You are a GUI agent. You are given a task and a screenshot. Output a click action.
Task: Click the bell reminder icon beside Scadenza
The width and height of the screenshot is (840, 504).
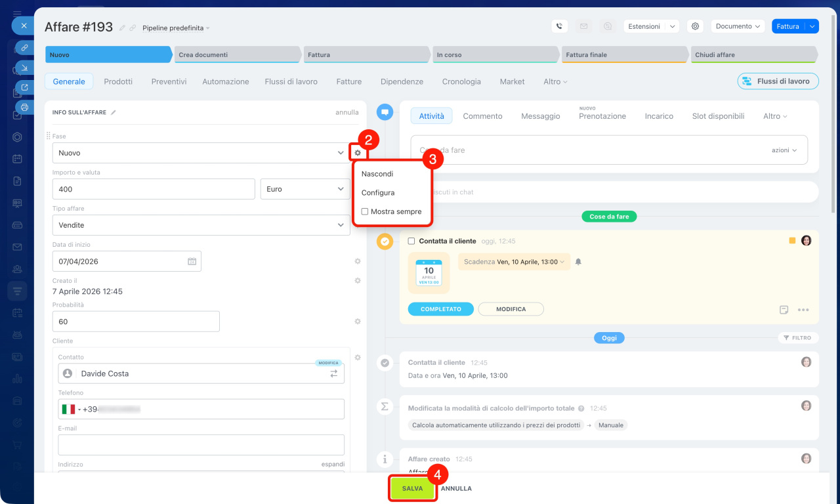[x=578, y=262]
